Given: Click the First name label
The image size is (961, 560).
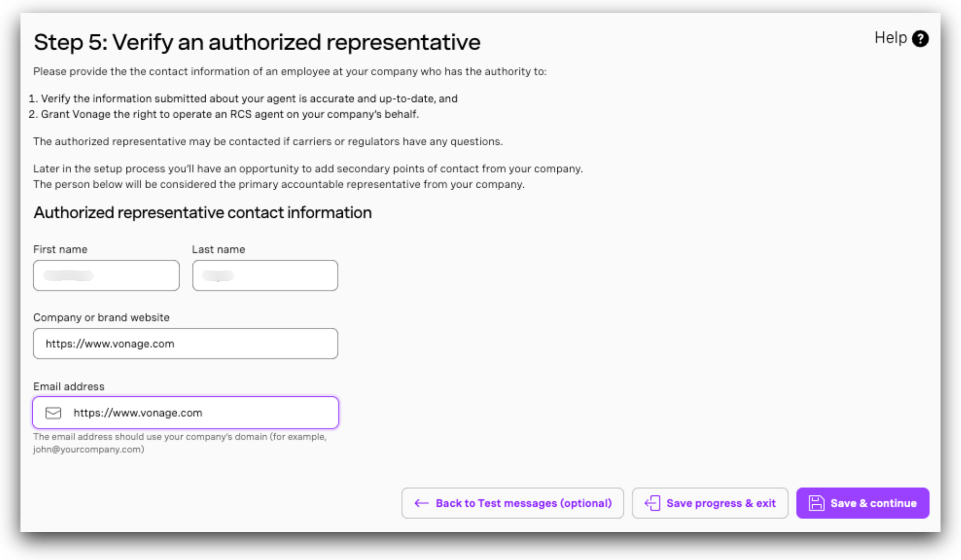Looking at the screenshot, I should [x=60, y=250].
